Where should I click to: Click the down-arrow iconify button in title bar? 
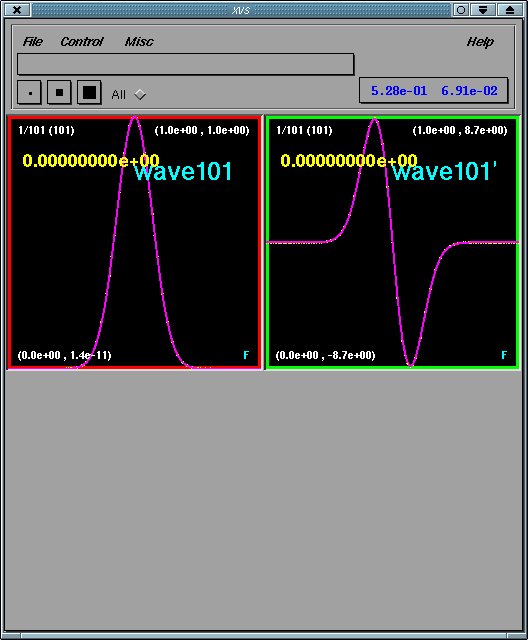pos(483,9)
